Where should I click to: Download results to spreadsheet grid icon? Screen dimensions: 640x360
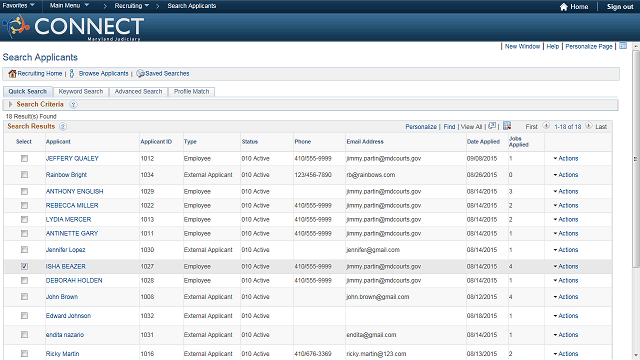(507, 126)
